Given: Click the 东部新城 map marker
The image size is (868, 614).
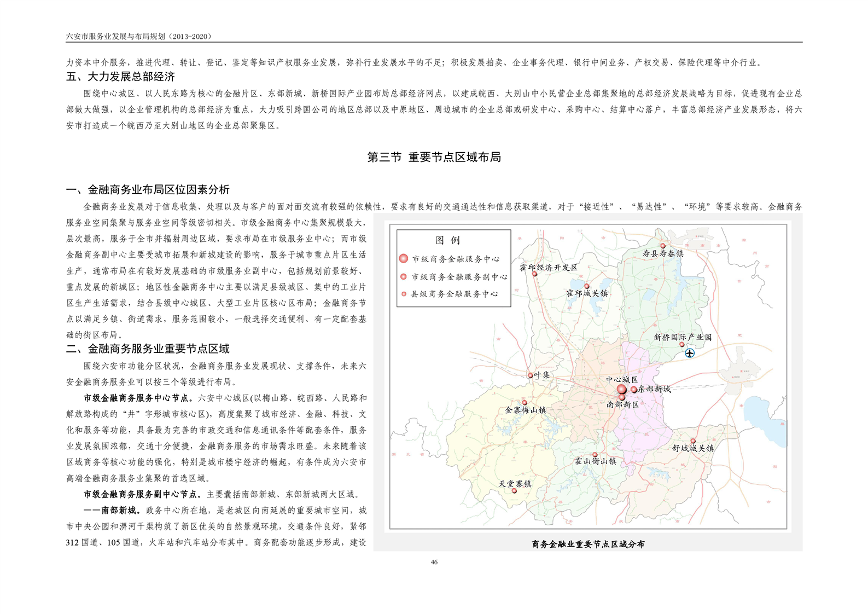Looking at the screenshot, I should pyautogui.click(x=634, y=390).
